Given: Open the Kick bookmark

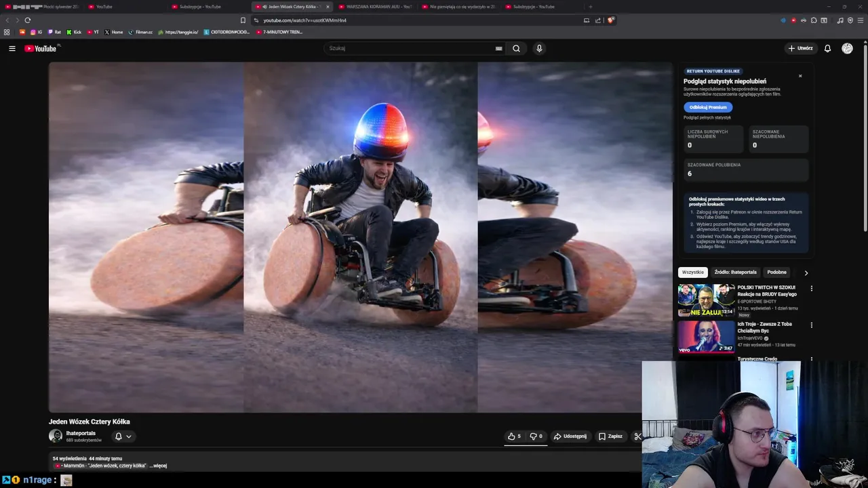Looking at the screenshot, I should 74,32.
